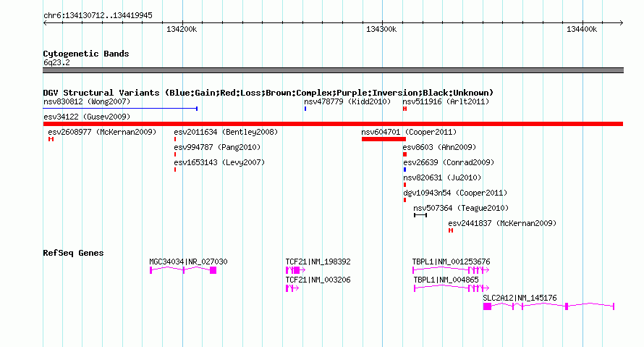Open nsv820631 (Ju2010) variant
Image resolution: width=644 pixels, height=347 pixels.
point(442,177)
